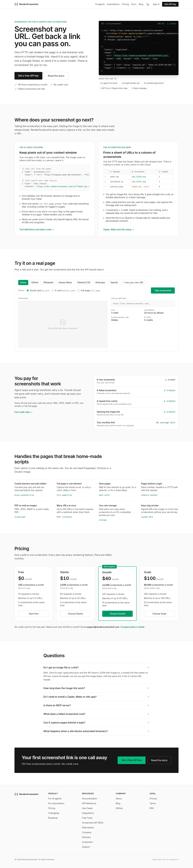Click Sign in in header

point(156,4)
